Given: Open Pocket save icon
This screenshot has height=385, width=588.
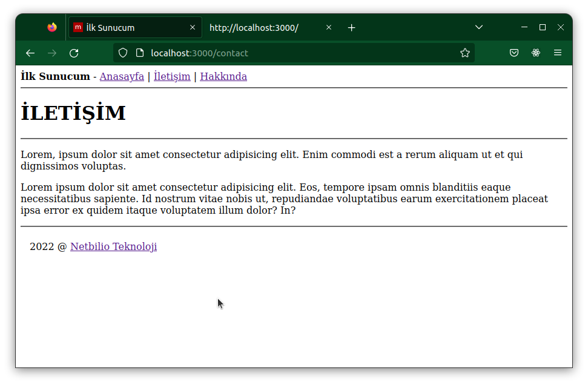Looking at the screenshot, I should pyautogui.click(x=514, y=53).
